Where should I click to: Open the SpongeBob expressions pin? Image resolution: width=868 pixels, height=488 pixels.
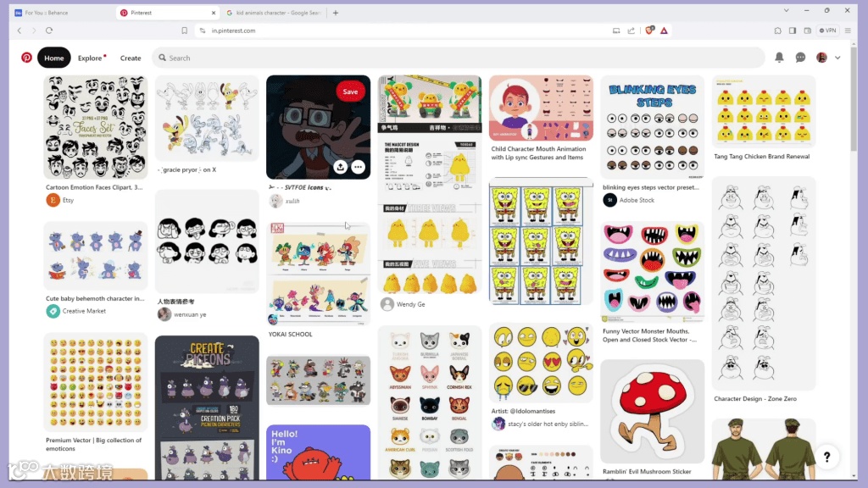click(x=541, y=241)
